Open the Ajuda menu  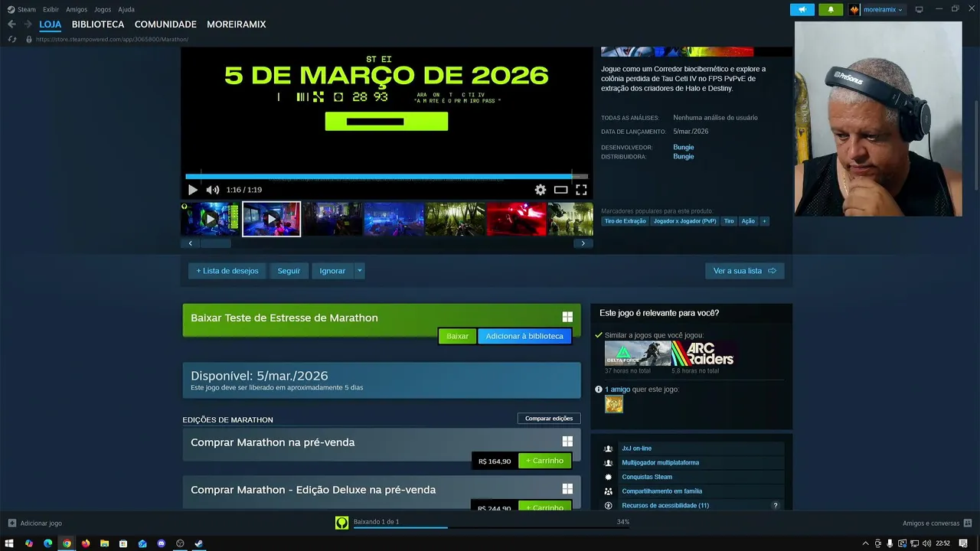[x=126, y=9]
